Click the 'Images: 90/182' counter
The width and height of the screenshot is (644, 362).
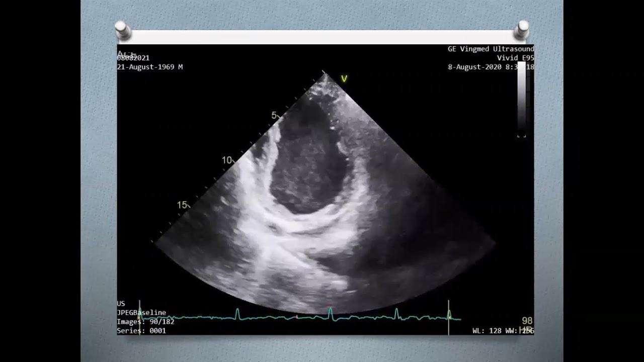coord(145,322)
